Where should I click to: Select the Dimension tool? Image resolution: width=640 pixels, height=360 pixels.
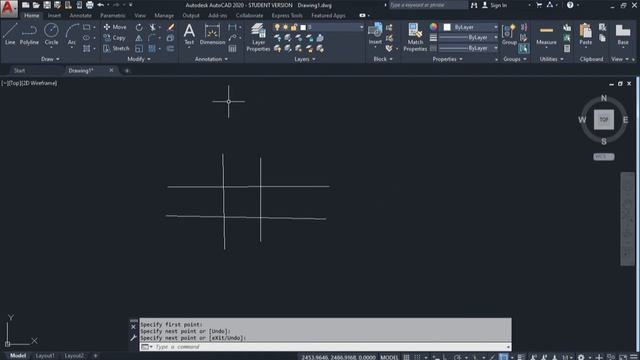(212, 34)
